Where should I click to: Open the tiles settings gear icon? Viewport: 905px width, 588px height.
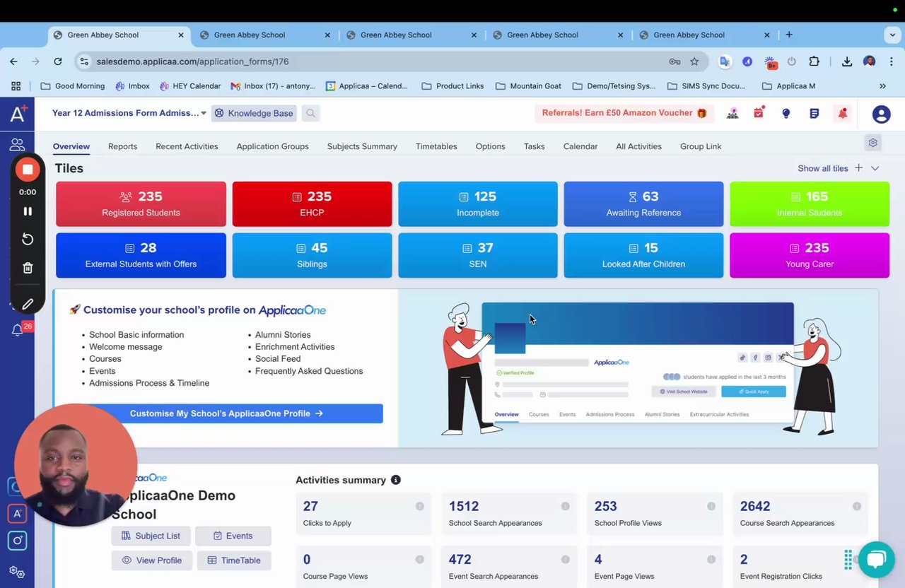point(873,143)
